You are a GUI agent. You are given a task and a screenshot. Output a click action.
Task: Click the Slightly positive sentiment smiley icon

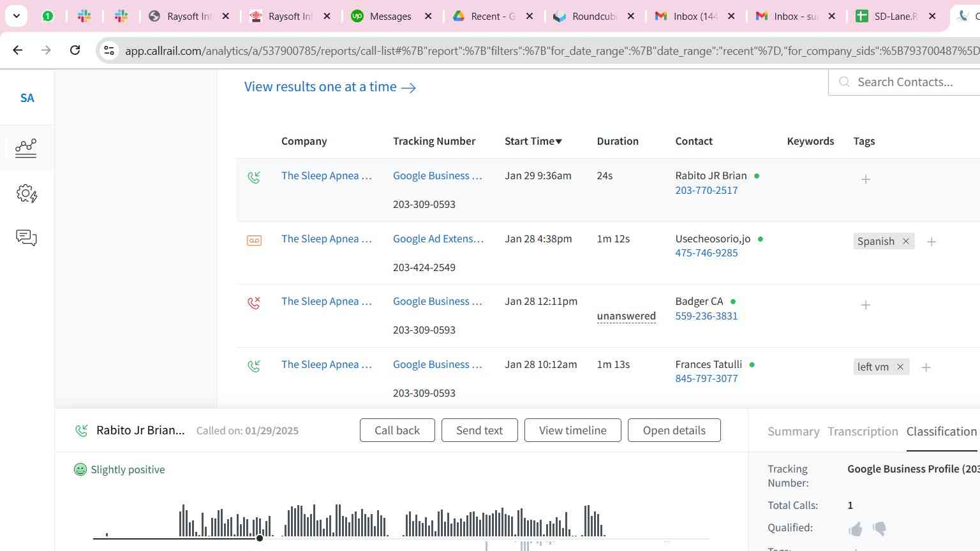tap(80, 469)
